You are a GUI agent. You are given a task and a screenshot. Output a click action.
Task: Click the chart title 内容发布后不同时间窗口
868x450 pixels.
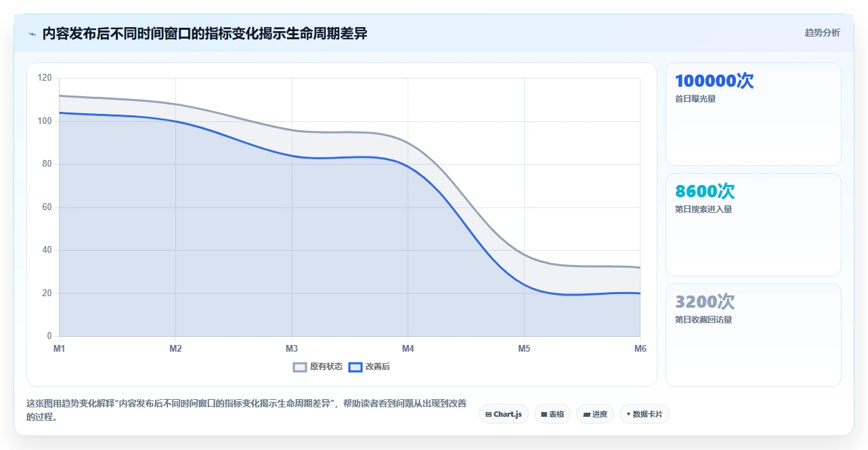coord(204,33)
